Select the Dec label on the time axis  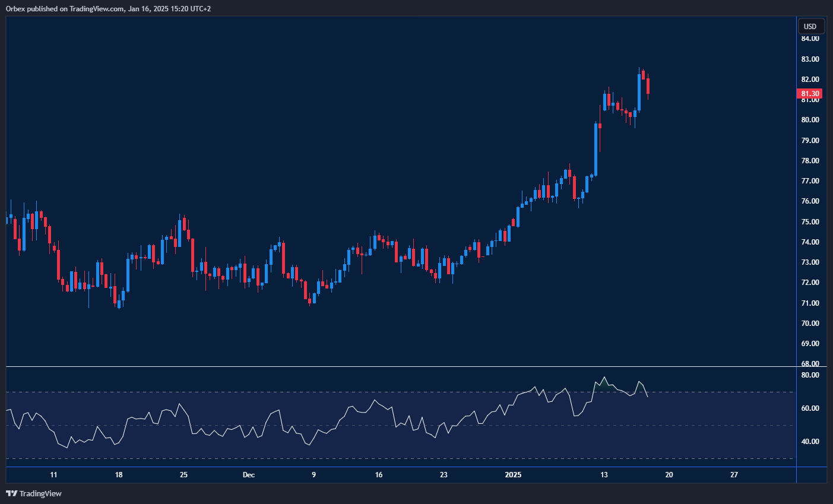(x=249, y=475)
